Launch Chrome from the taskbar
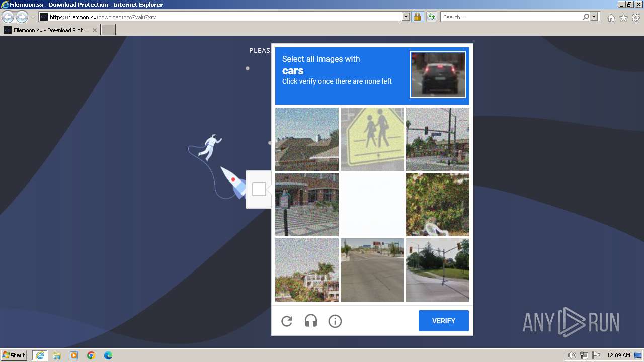This screenshot has height=362, width=644. point(91,355)
